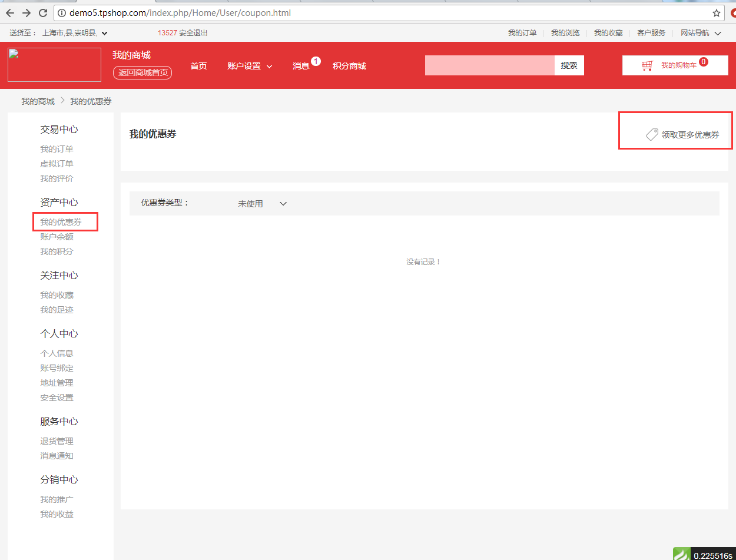
Task: Click the broken logo image
Action: point(54,65)
